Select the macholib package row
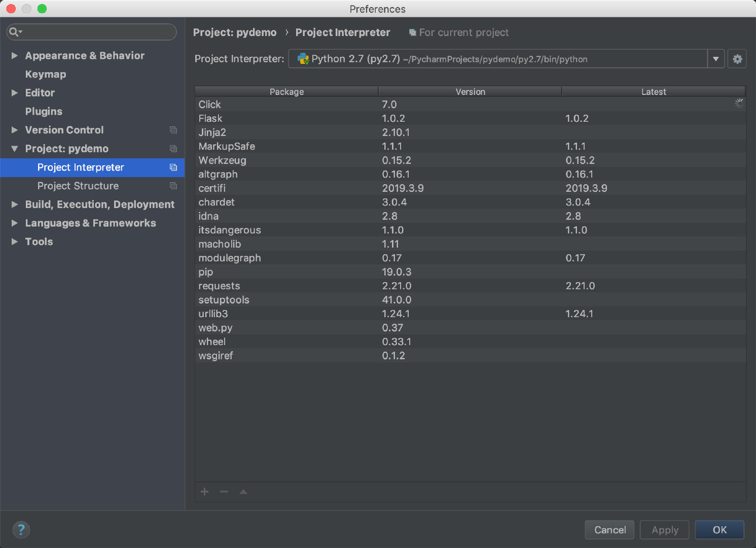The width and height of the screenshot is (756, 548). (x=471, y=244)
